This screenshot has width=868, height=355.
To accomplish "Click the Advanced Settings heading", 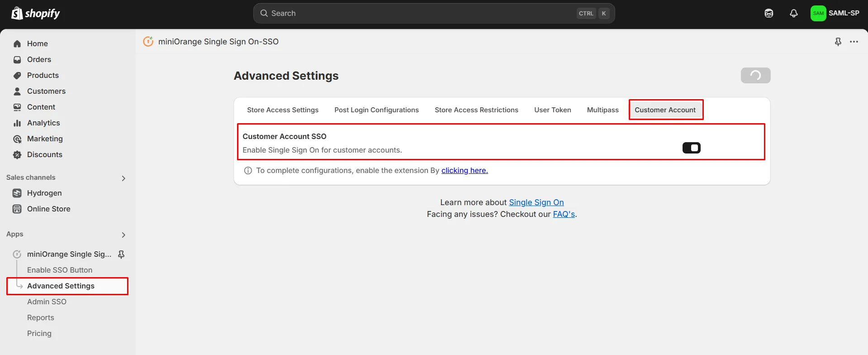I will 286,76.
